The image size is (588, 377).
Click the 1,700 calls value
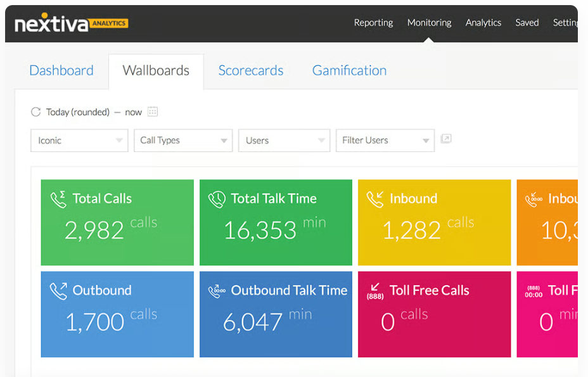(x=112, y=321)
